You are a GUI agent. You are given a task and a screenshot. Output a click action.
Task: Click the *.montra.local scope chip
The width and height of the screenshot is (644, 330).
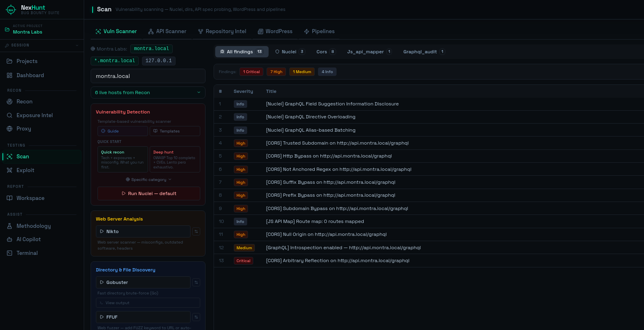114,61
